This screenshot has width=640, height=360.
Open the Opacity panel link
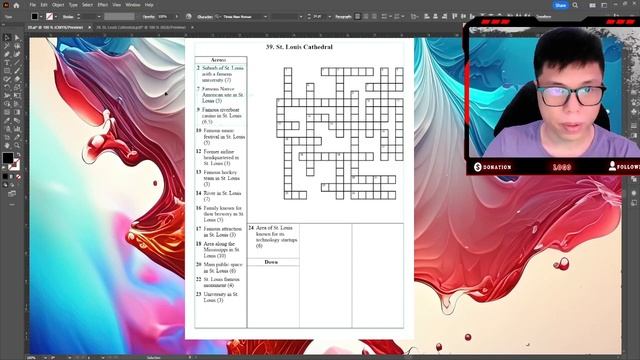pyautogui.click(x=149, y=17)
